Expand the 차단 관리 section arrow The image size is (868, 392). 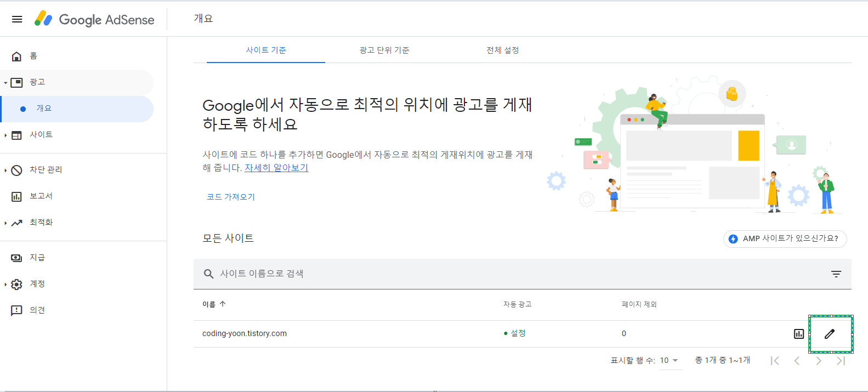point(5,171)
